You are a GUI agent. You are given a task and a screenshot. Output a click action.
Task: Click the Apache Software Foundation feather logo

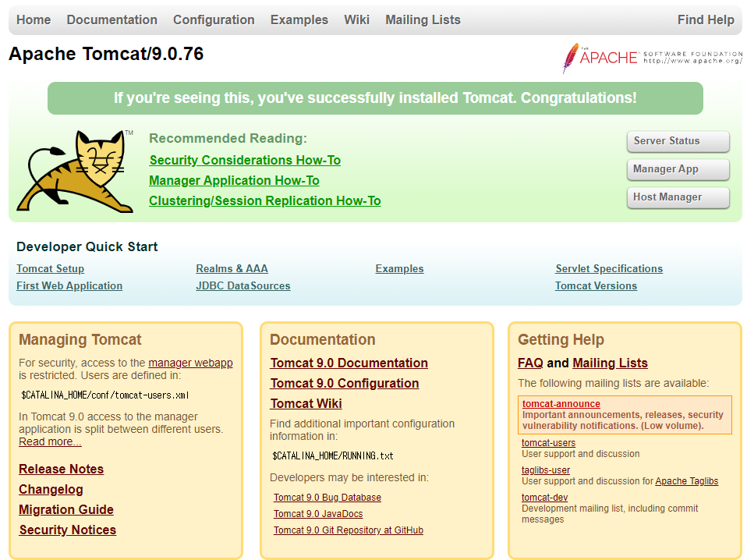coord(652,58)
